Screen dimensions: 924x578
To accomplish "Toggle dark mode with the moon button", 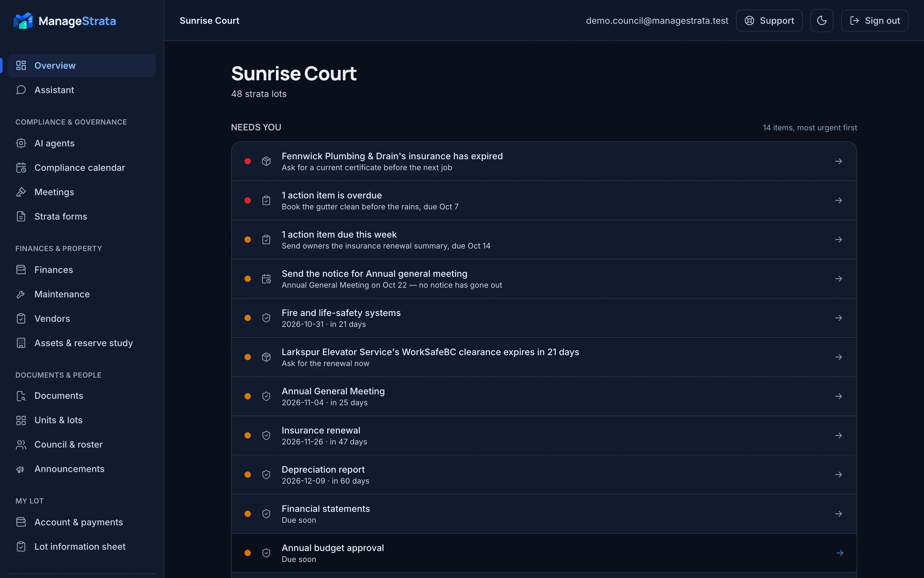I will tap(822, 21).
